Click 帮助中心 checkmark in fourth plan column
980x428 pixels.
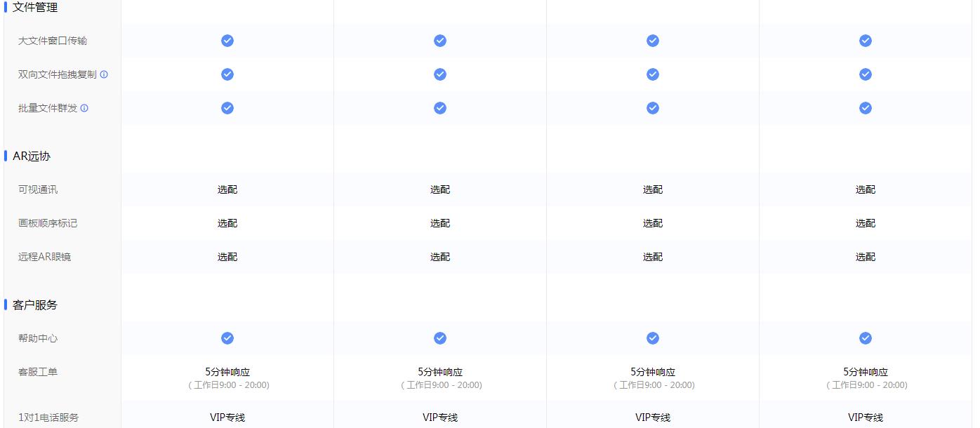pos(866,338)
